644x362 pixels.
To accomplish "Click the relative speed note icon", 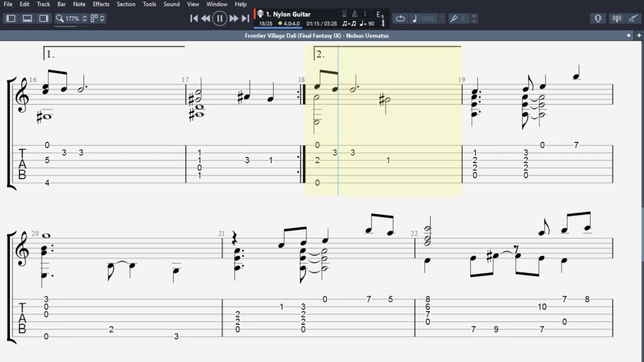I will coord(415,19).
